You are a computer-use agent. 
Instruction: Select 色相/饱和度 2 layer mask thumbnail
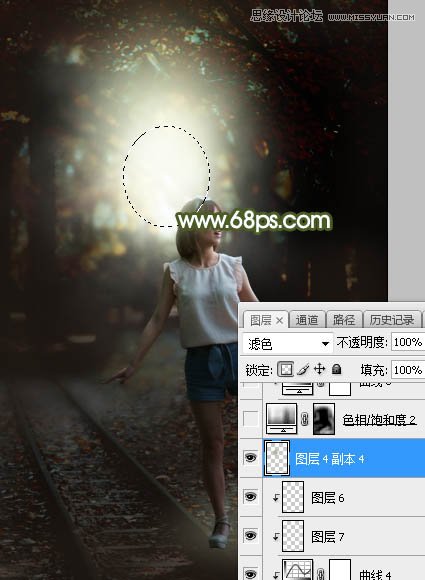(324, 419)
